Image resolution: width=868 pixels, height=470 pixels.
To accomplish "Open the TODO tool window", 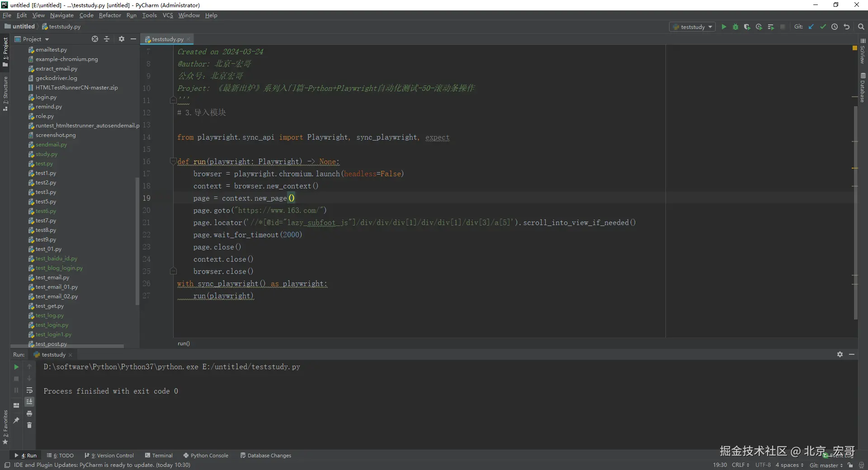I will pos(60,456).
